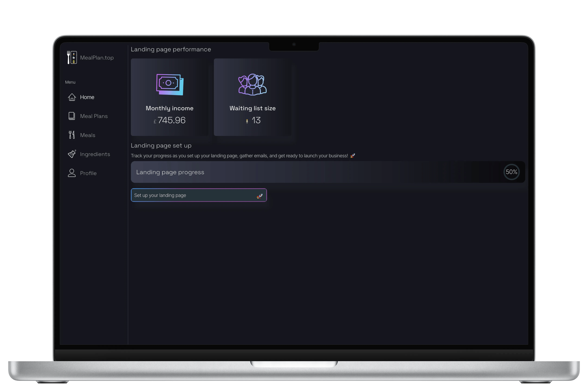Click the £745.96 income value
Viewport: 588px width, 387px height.
pyautogui.click(x=170, y=120)
